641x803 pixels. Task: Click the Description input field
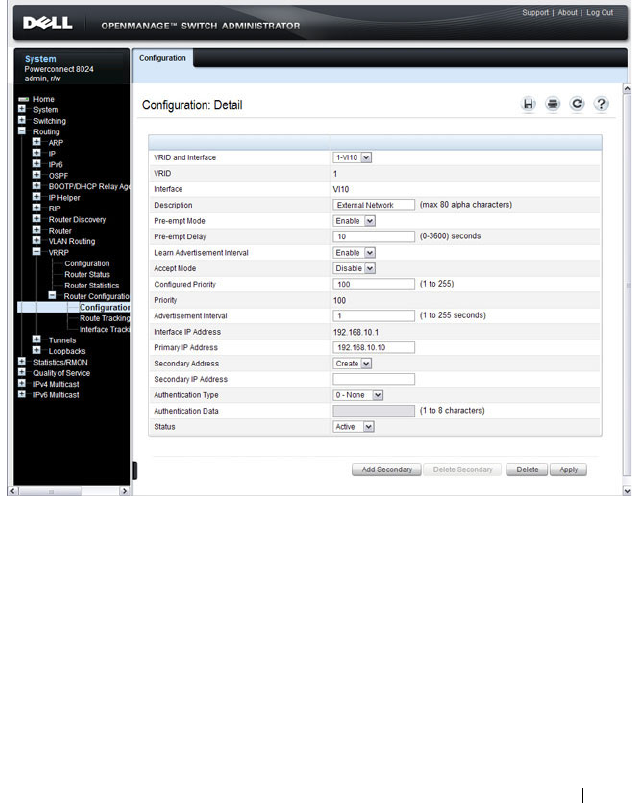pos(374,205)
